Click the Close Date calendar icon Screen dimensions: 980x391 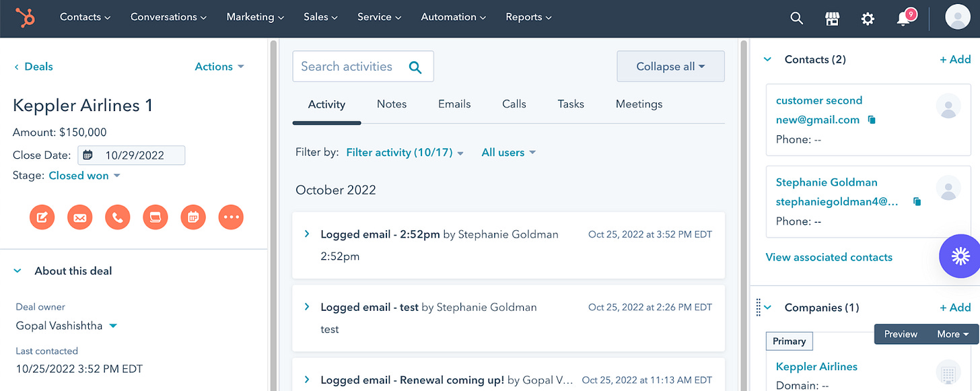87,155
